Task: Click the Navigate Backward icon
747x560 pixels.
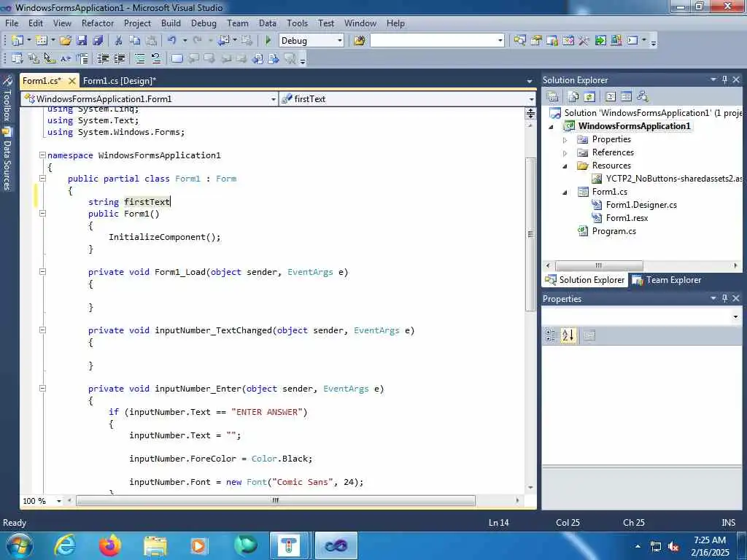Action: [224, 41]
